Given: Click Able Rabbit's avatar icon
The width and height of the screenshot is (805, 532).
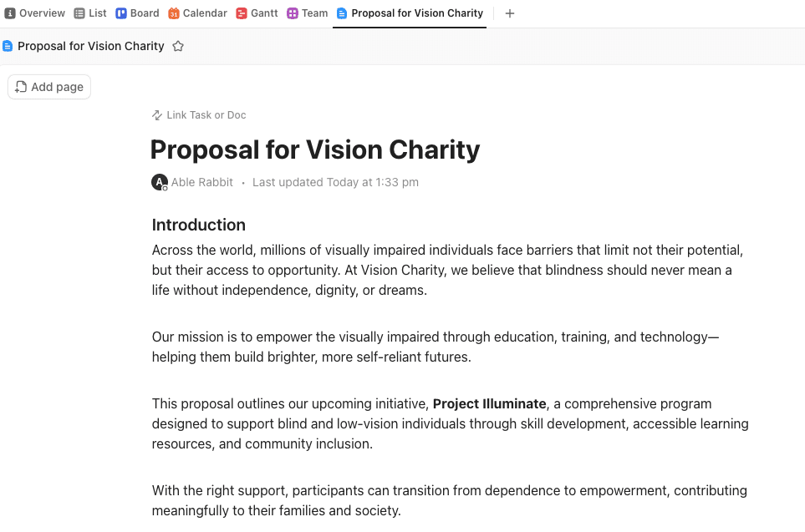Looking at the screenshot, I should [159, 182].
